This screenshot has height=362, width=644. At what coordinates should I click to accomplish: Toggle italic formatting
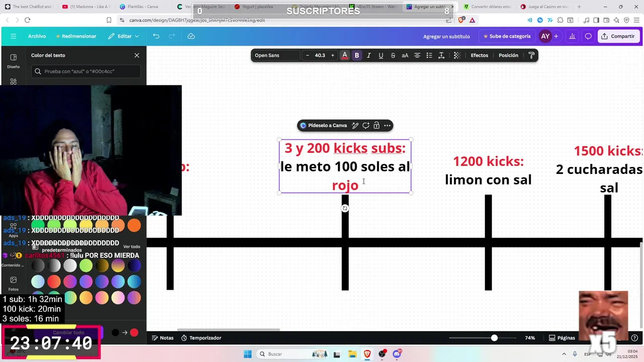pos(369,55)
